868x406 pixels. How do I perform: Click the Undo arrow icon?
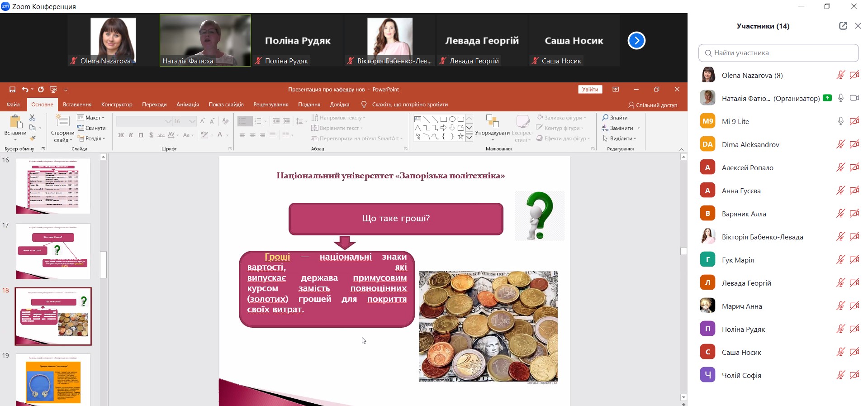[x=25, y=90]
